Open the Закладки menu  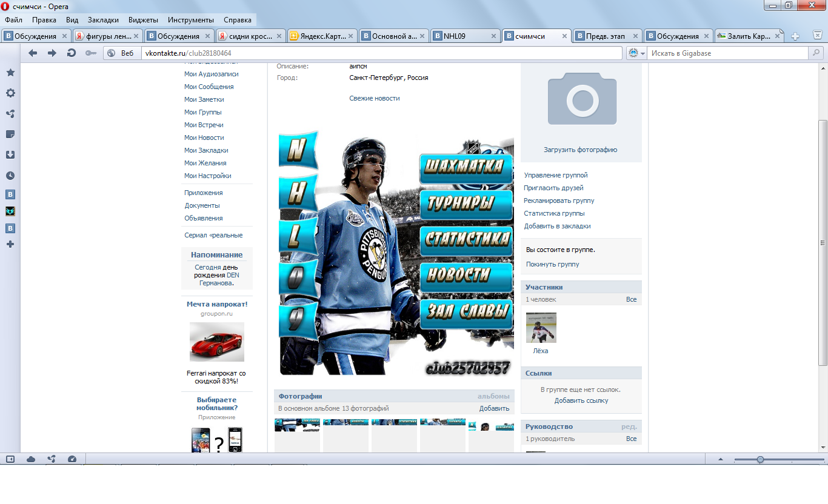coord(103,19)
